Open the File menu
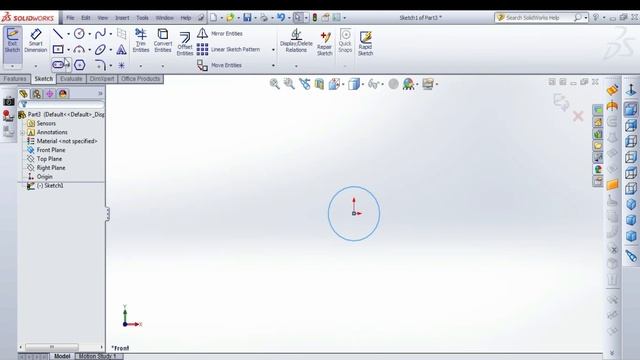Image resolution: width=640 pixels, height=360 pixels. 70,18
